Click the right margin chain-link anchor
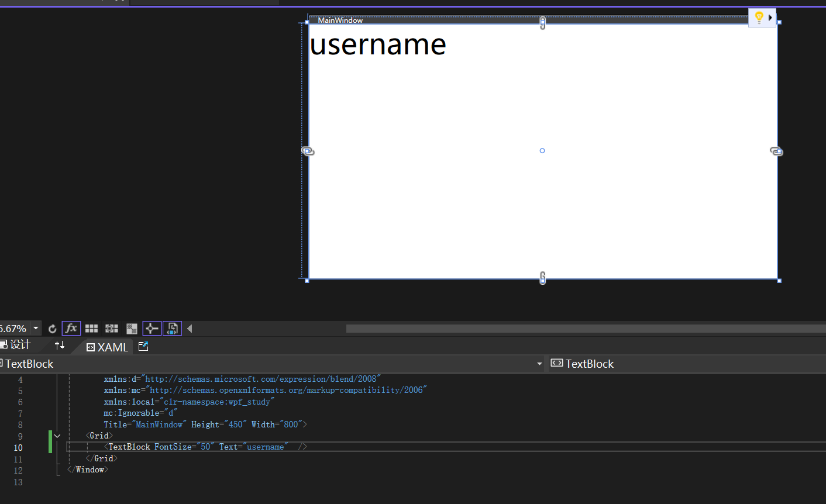 click(x=776, y=151)
